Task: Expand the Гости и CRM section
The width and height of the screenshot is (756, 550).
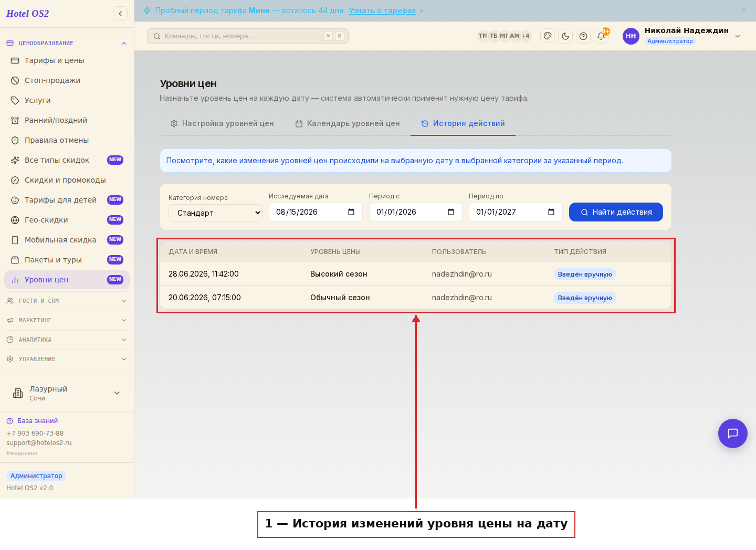Action: click(67, 301)
